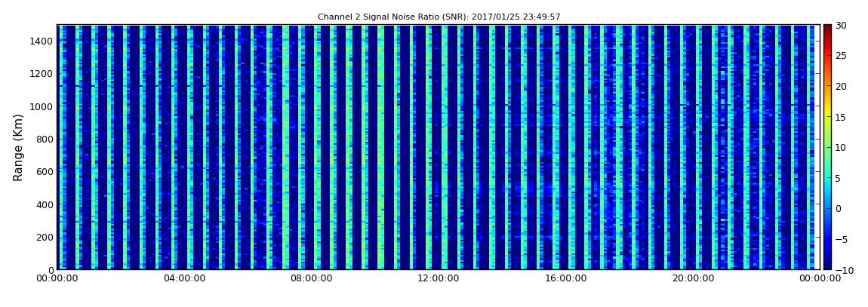
Task: Click the colorbar label −5
Action: coord(841,239)
